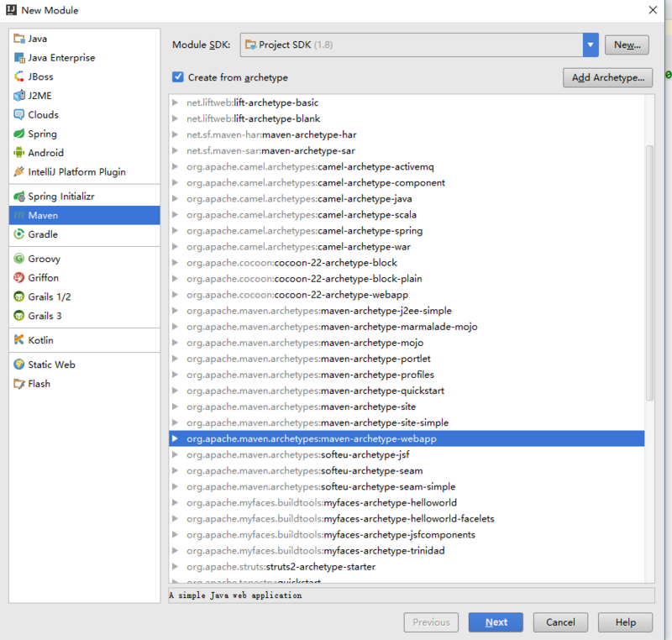Click the Grails 3 icon
The width and height of the screenshot is (672, 640).
[x=18, y=316]
